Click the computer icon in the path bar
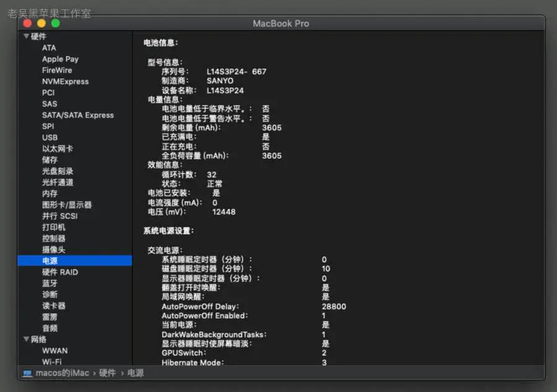 [x=27, y=373]
